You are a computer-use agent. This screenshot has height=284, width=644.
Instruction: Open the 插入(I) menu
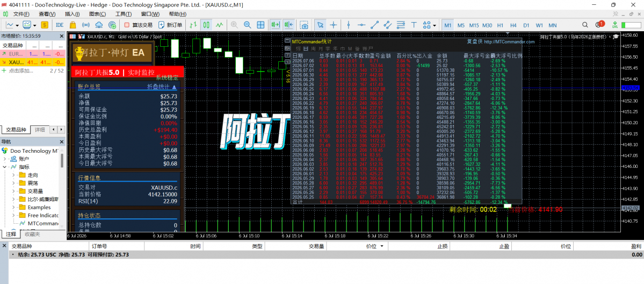[x=73, y=14]
